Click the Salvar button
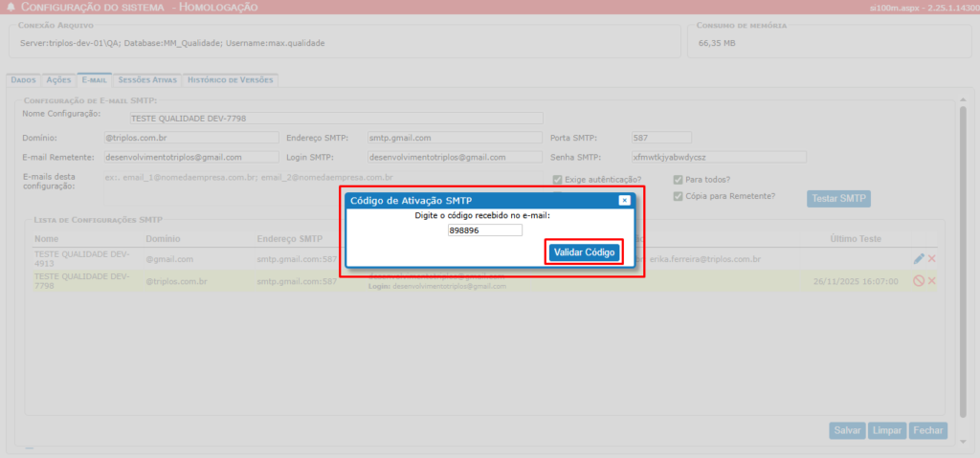The image size is (980, 458). point(847,431)
